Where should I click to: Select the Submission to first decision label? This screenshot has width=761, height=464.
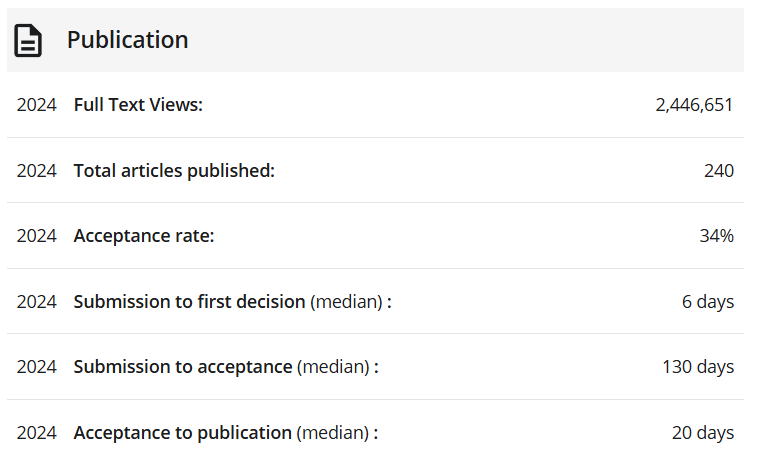(x=189, y=302)
